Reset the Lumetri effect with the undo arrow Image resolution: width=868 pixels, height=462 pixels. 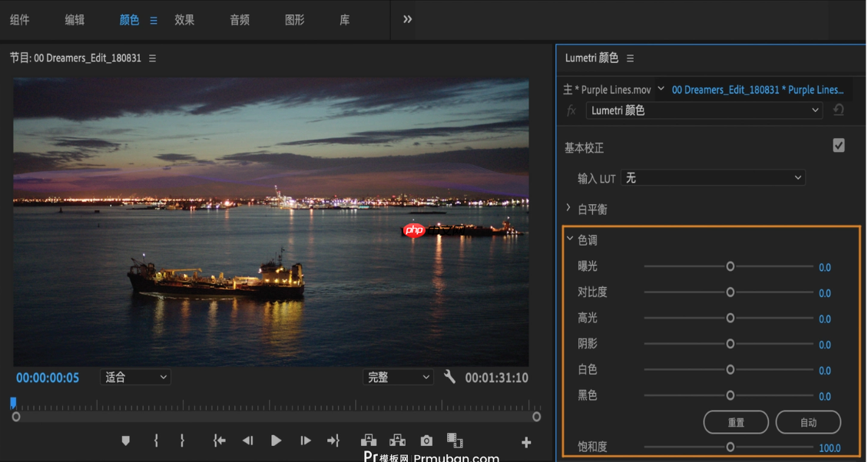(x=839, y=111)
